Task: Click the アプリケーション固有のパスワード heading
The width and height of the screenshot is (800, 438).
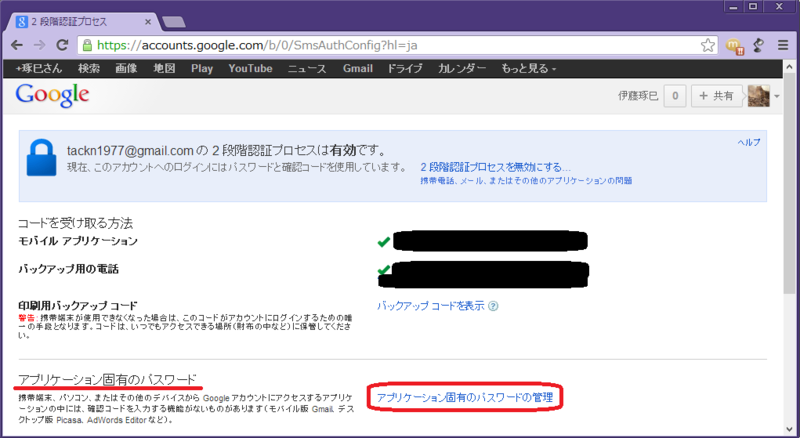Action: click(x=107, y=379)
